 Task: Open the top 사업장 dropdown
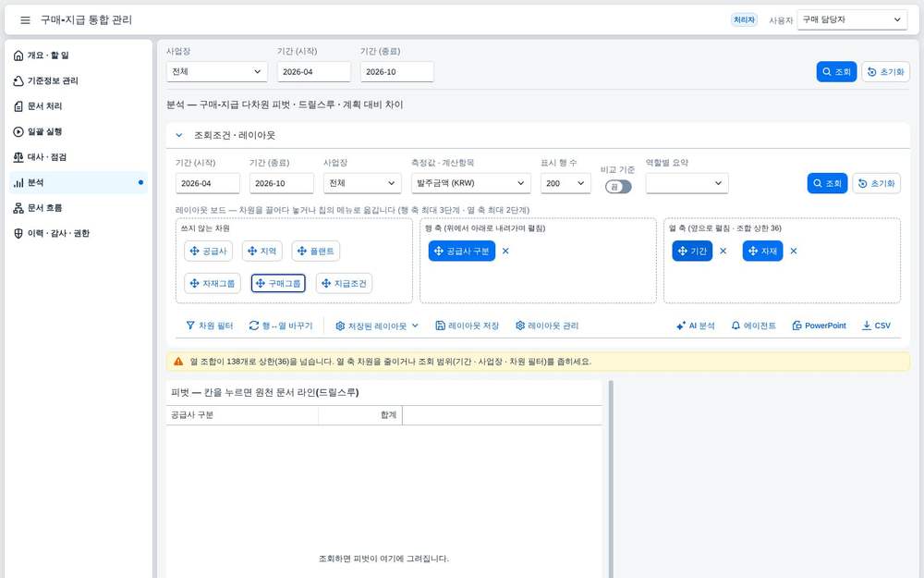click(x=217, y=71)
